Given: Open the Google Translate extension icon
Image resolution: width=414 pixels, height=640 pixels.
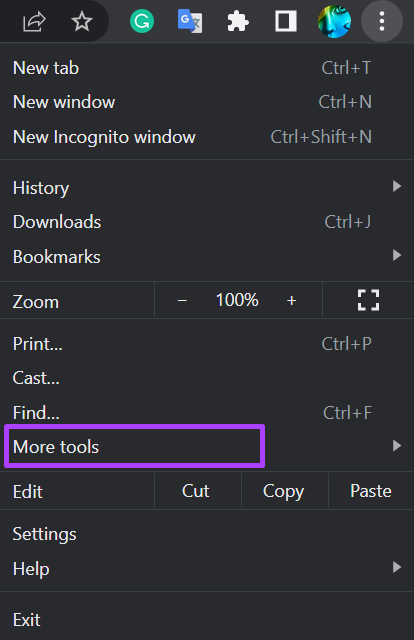Looking at the screenshot, I should click(190, 21).
